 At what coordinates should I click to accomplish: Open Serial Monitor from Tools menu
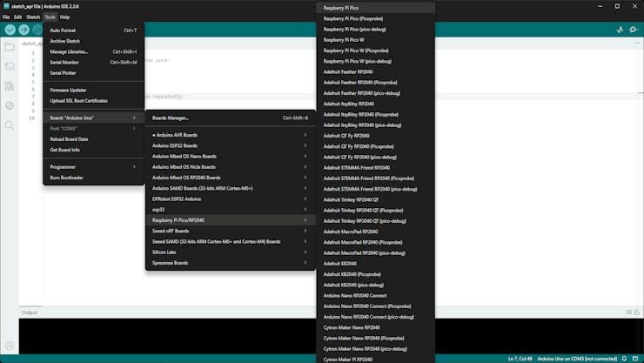click(x=94, y=63)
